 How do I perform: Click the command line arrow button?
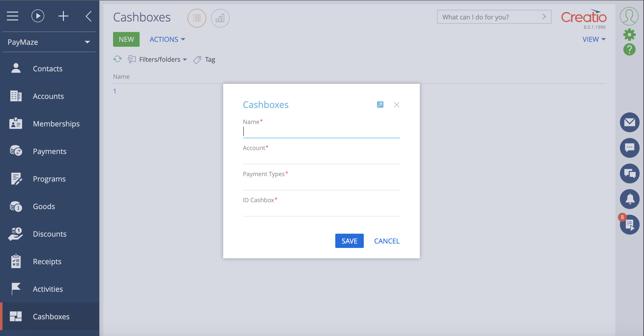point(544,17)
